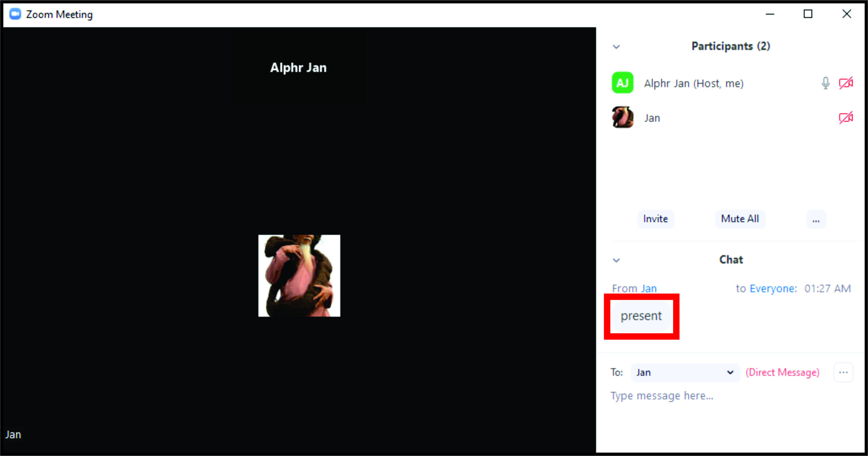Open participants more options ellipsis button
This screenshot has height=456, width=868.
tap(816, 220)
